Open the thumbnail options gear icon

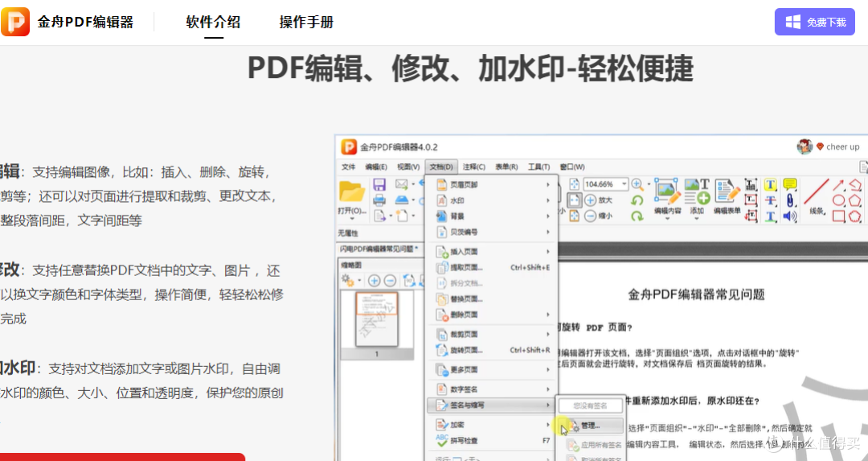click(x=348, y=280)
